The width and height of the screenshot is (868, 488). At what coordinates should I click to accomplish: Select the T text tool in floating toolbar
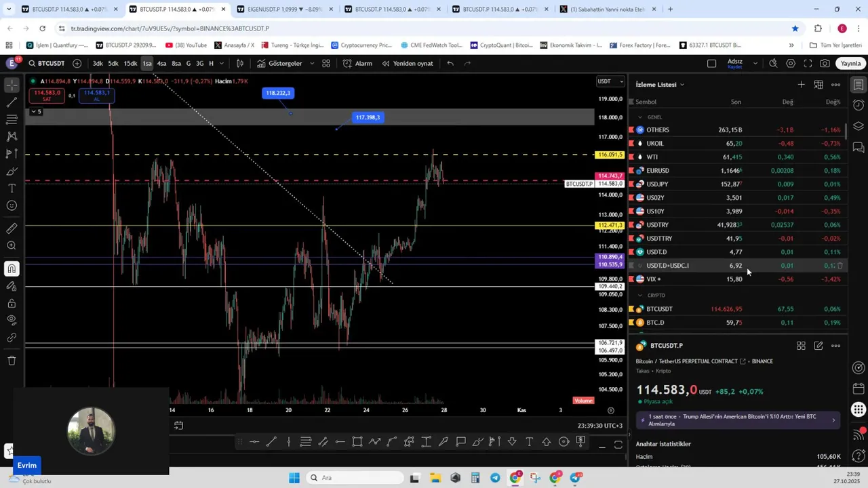530,442
